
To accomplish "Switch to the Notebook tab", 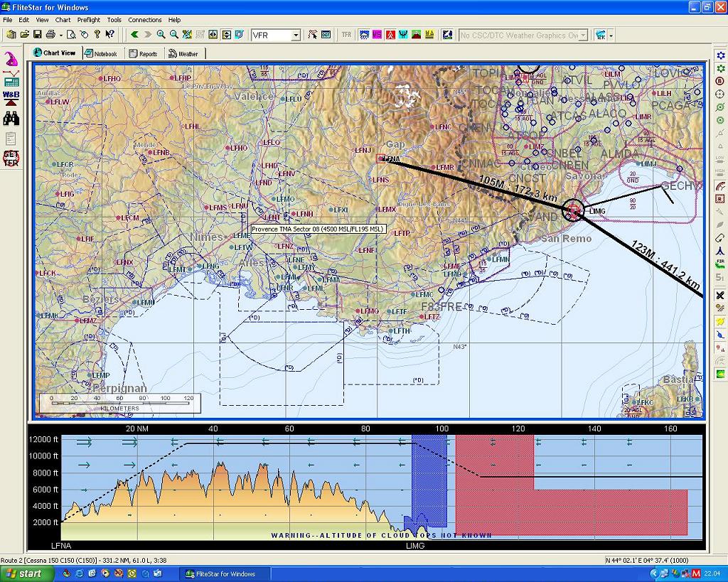I will (102, 54).
